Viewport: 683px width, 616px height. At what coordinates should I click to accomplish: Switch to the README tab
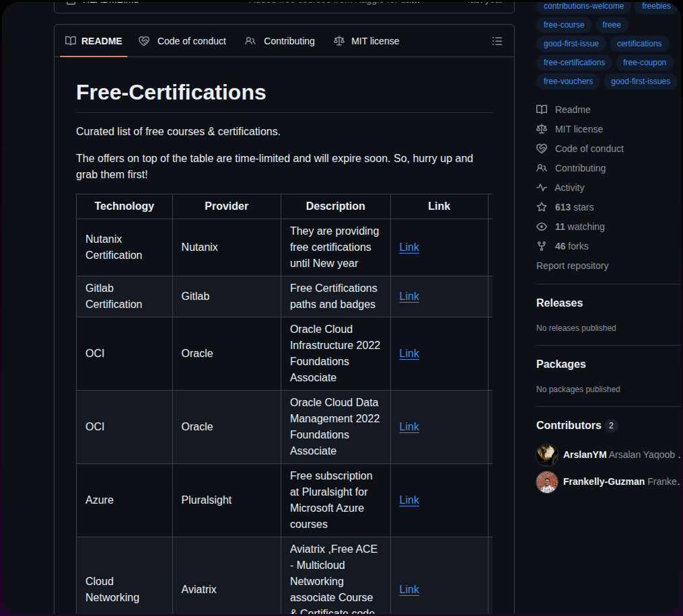[x=94, y=41]
